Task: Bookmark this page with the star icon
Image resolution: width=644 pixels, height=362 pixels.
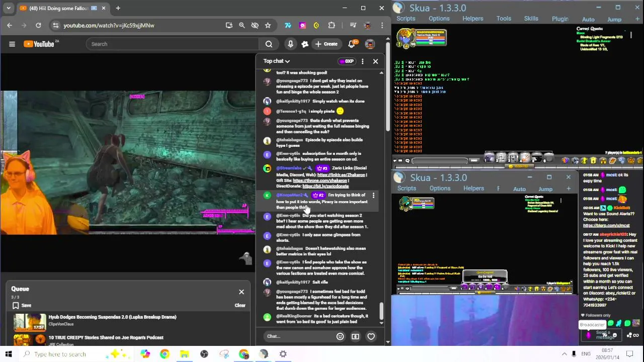Action: click(x=268, y=25)
